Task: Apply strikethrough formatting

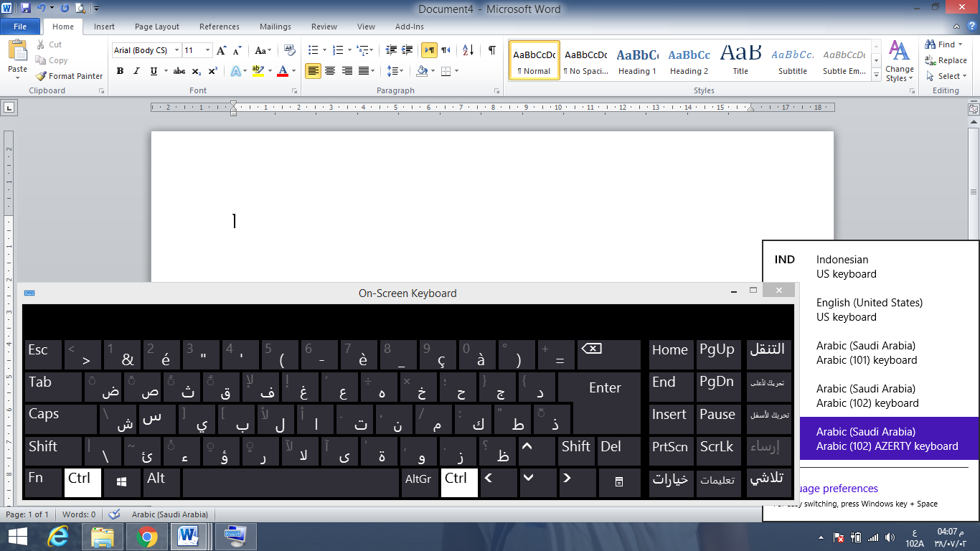Action: [179, 71]
